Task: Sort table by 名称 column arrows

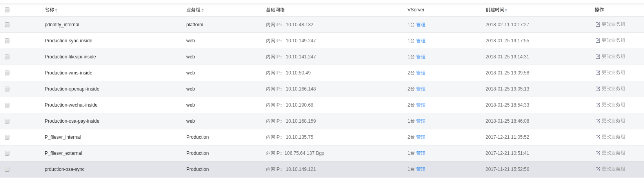Action: [56, 10]
